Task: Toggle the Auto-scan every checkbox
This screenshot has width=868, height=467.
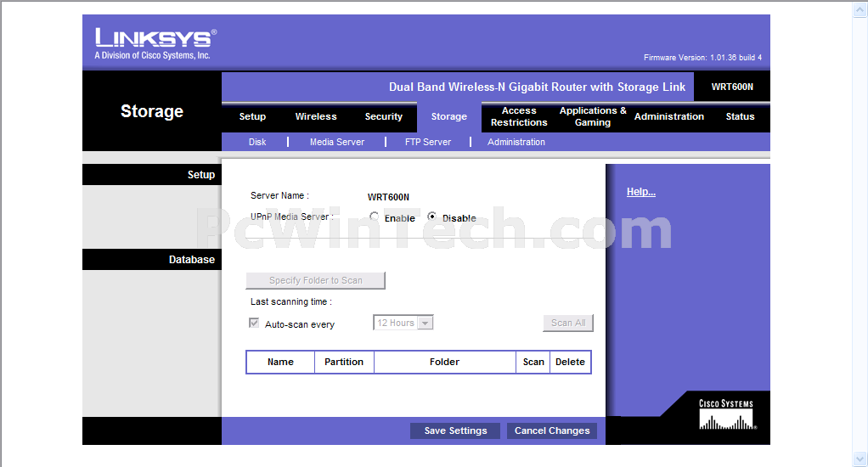Action: [254, 324]
